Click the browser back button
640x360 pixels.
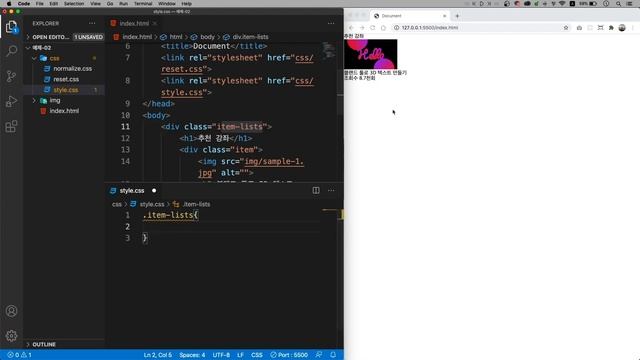coord(351,28)
